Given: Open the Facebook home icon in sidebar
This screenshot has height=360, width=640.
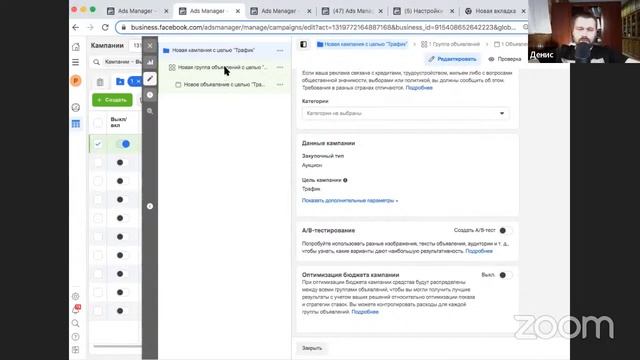Looking at the screenshot, I should click(76, 47).
